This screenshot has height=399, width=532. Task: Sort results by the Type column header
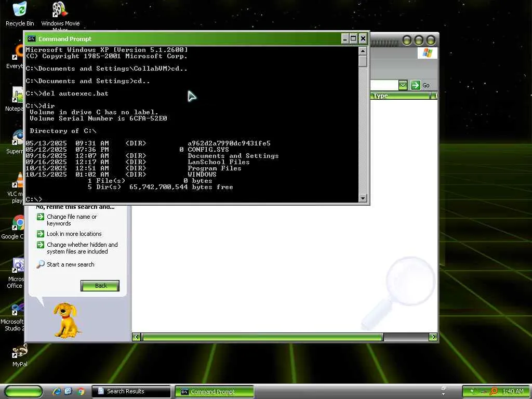[401, 96]
